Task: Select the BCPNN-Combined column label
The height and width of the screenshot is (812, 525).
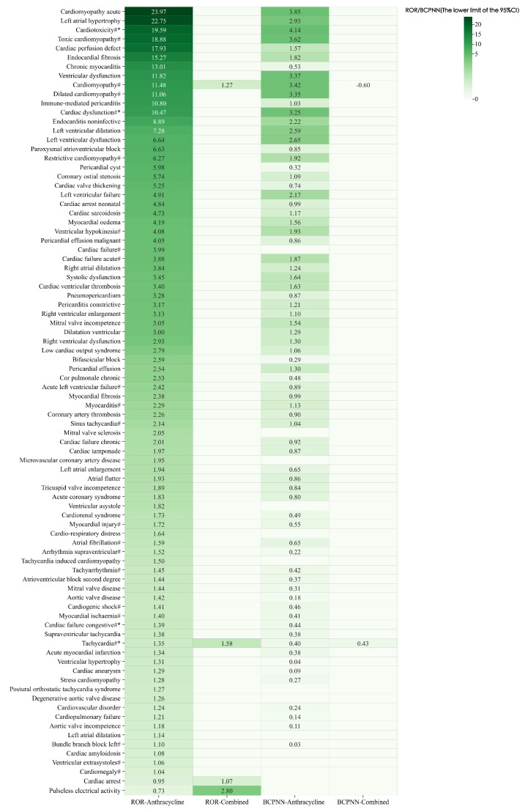Action: (x=363, y=802)
